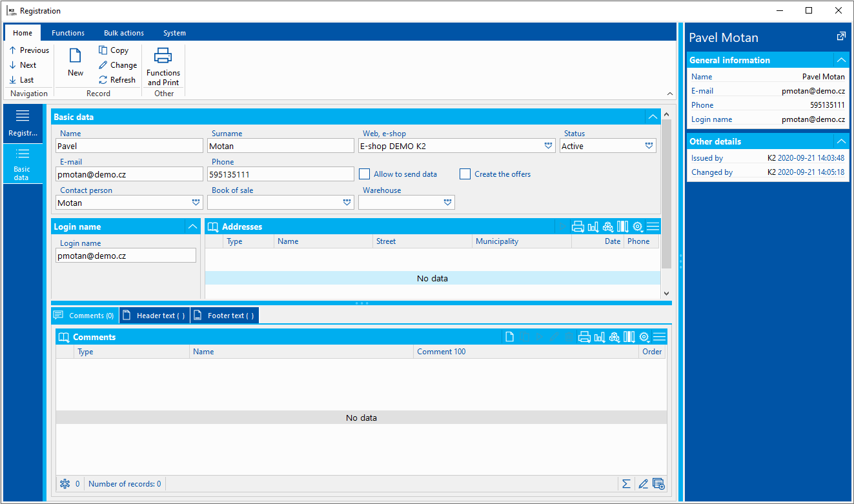Collapse the Login name section
The height and width of the screenshot is (504, 854).
[x=192, y=227]
